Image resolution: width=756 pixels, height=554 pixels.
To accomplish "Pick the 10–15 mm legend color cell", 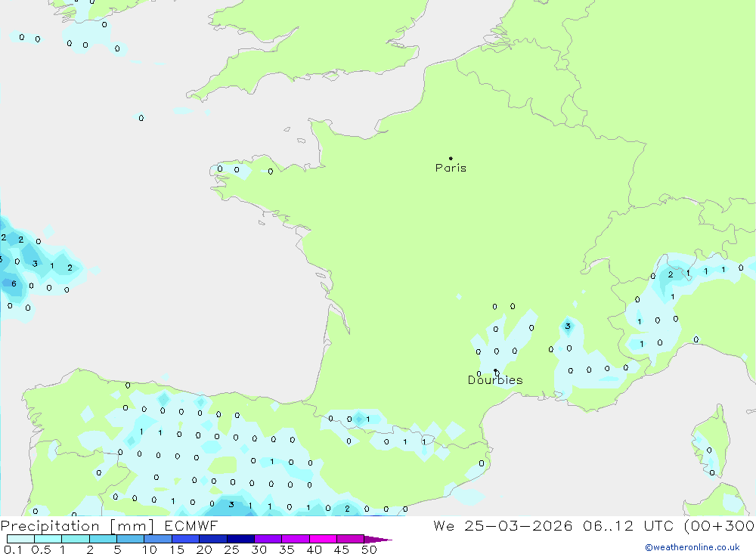I will tap(158, 539).
